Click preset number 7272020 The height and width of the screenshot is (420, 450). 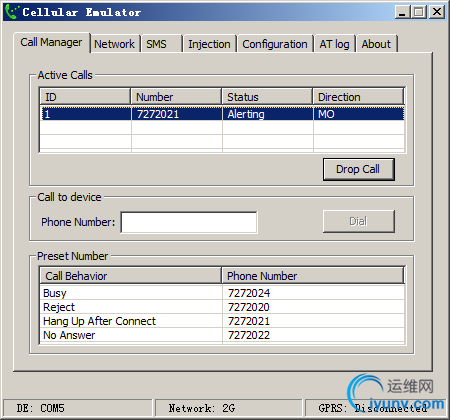point(249,307)
